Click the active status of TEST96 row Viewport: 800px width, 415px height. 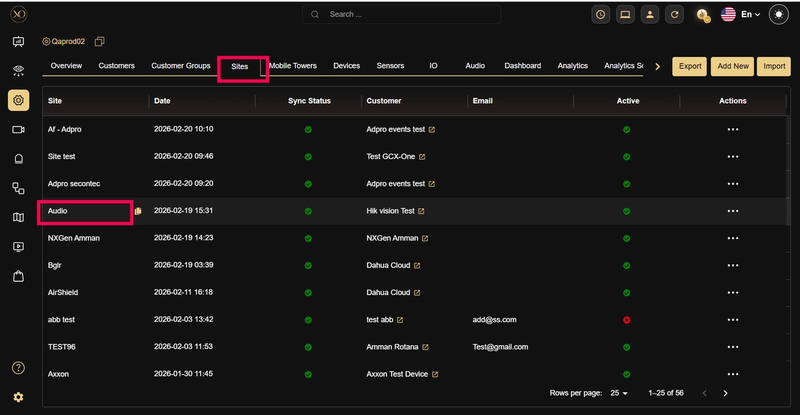point(627,347)
